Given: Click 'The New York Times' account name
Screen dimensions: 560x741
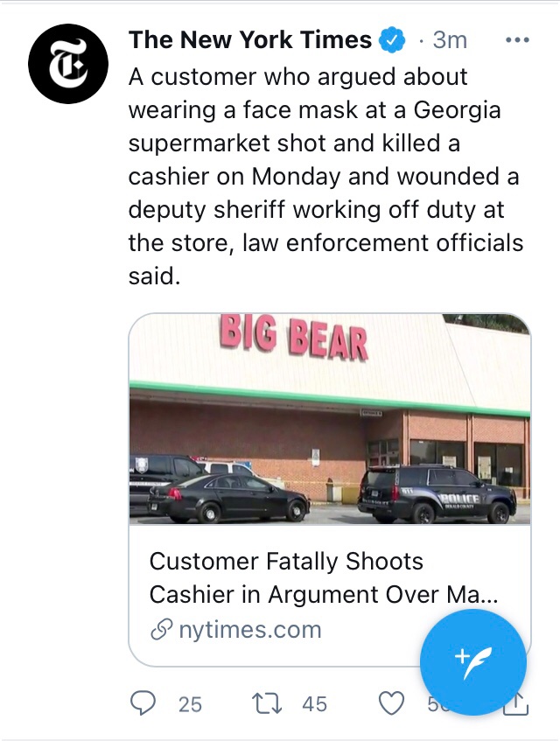Looking at the screenshot, I should click(x=250, y=39).
